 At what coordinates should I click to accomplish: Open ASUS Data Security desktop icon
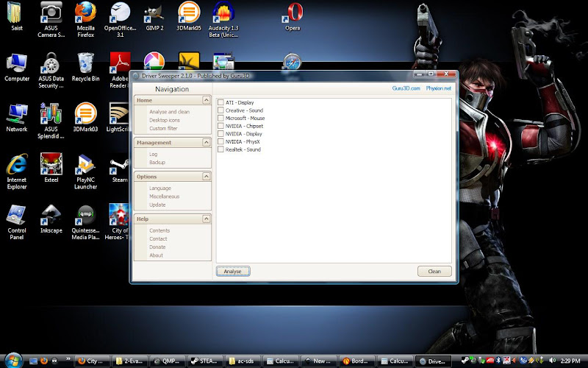(x=51, y=71)
